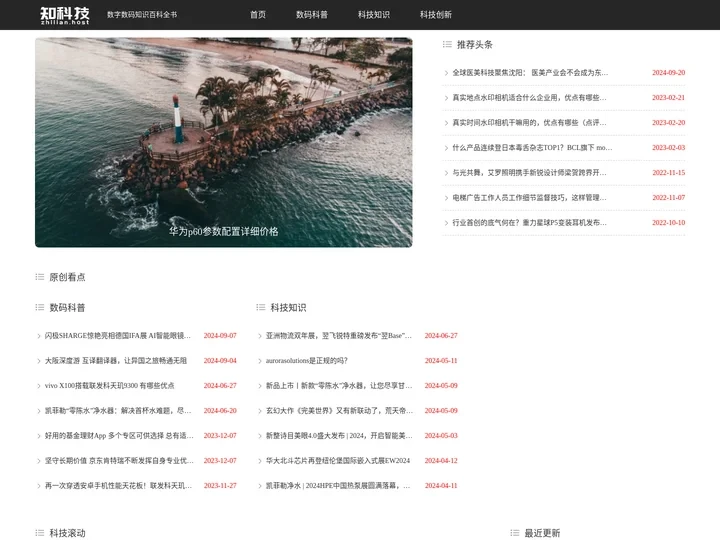Screen dimensions: 720x540
Task: Click the 知科技 site logo
Action: [x=64, y=15]
